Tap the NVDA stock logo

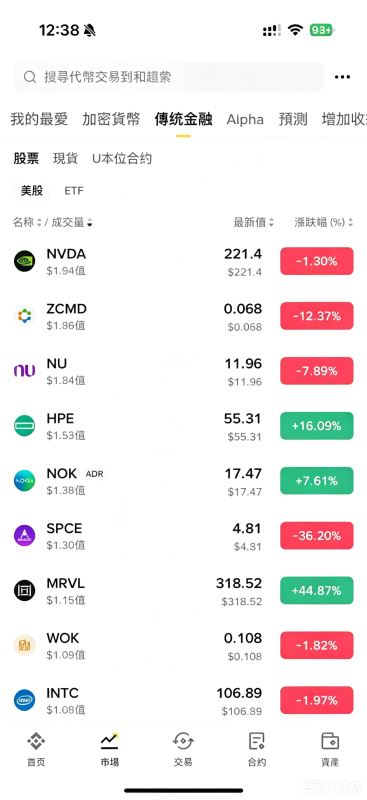tap(25, 261)
